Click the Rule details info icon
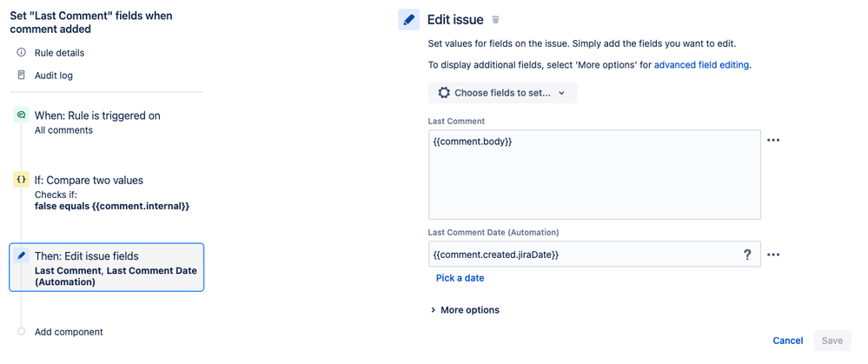 [x=22, y=53]
